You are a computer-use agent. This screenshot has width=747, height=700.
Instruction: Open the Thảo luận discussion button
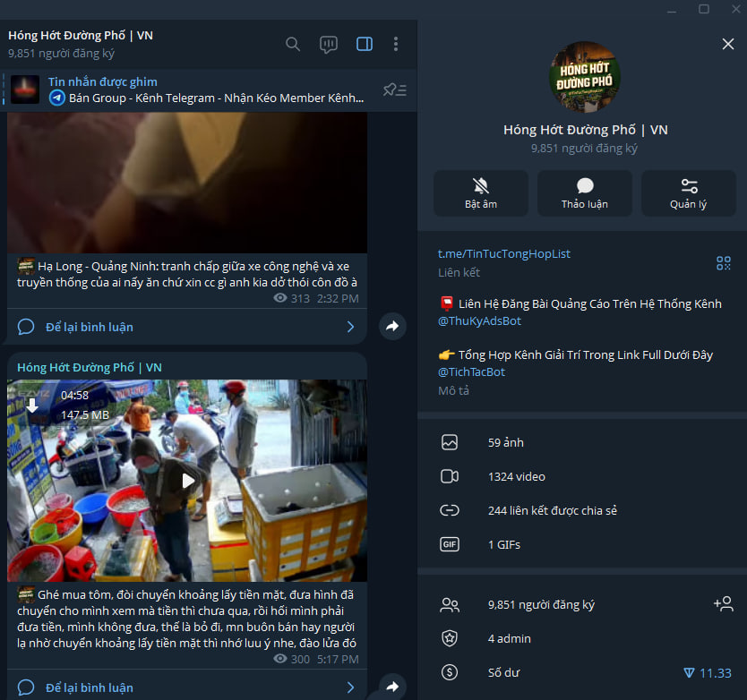[x=585, y=193]
